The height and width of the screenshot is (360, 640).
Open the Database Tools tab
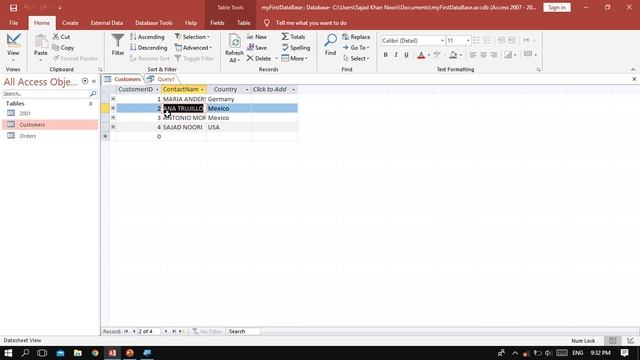153,23
